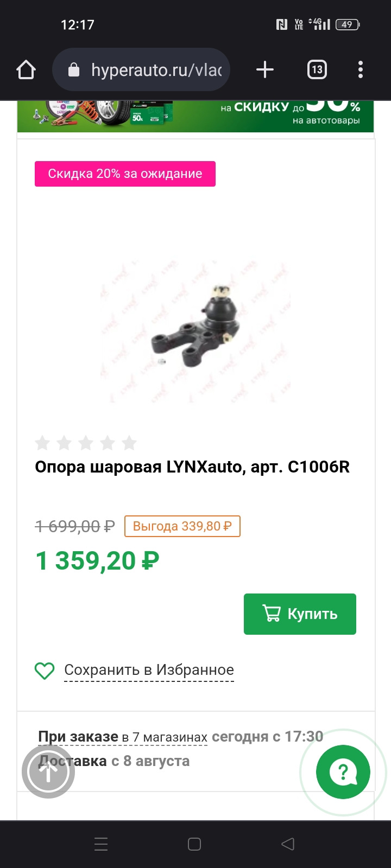This screenshot has width=391, height=868.
Task: Open the ball joint product image
Action: (195, 328)
